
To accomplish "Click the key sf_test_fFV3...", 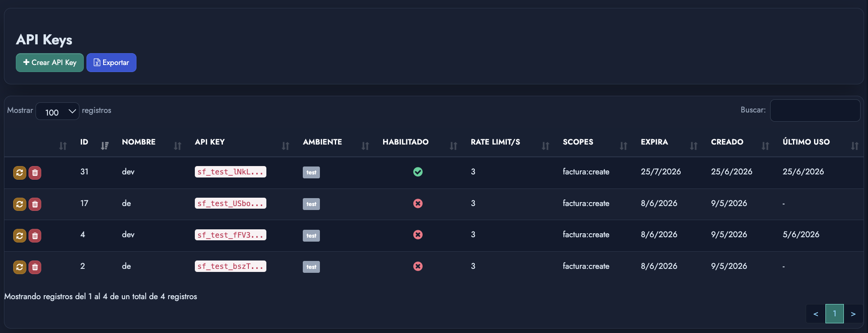I will point(230,235).
